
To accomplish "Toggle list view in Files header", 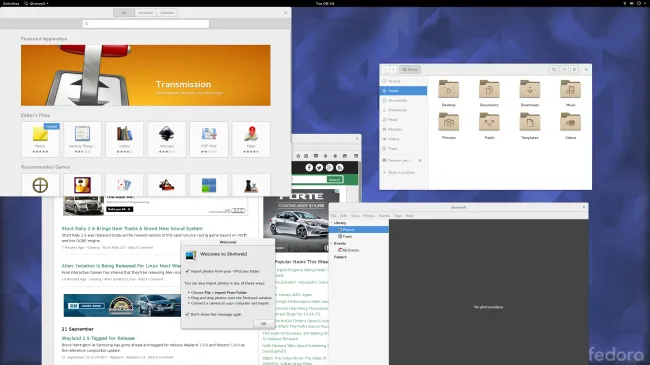I will pos(564,70).
